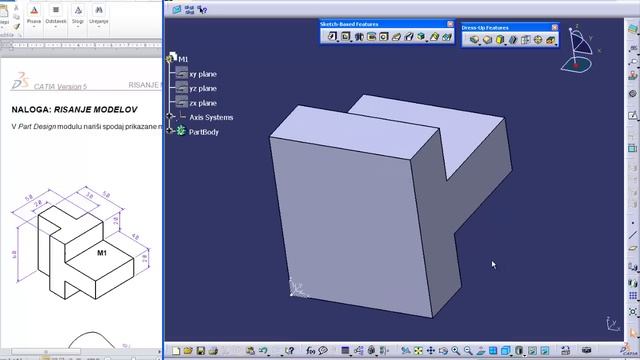
Task: Open the Pad sub-toolbar dropdown arrow
Action: [x=338, y=42]
